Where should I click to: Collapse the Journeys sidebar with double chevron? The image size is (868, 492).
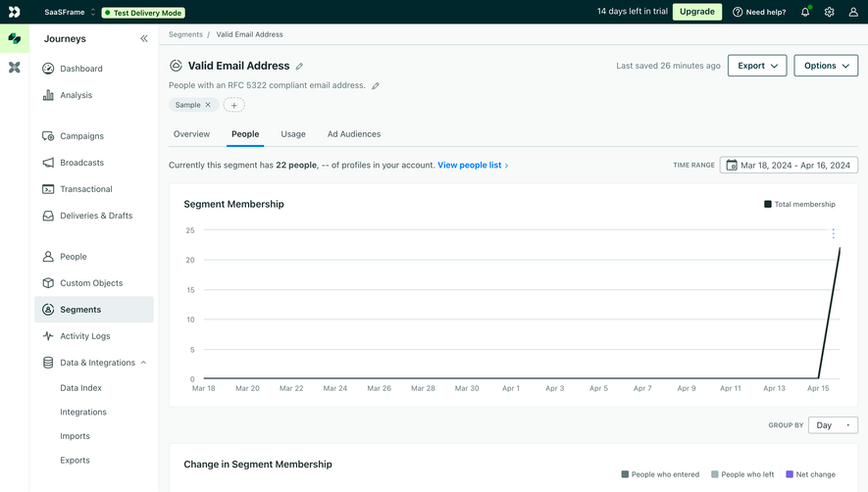[x=144, y=39]
